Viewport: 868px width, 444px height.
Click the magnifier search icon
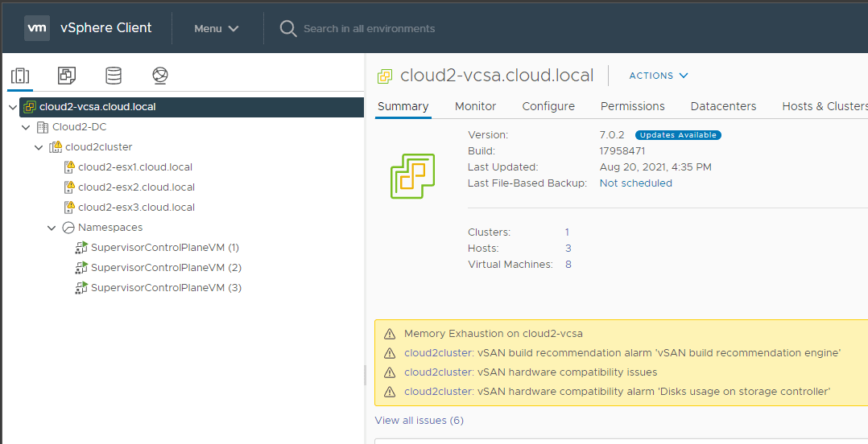point(287,29)
